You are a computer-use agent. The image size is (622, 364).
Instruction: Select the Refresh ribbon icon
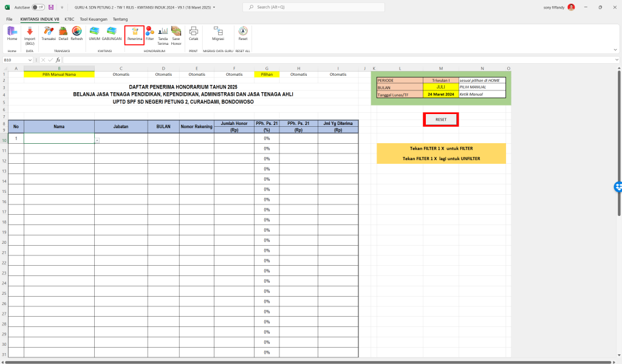pyautogui.click(x=77, y=34)
